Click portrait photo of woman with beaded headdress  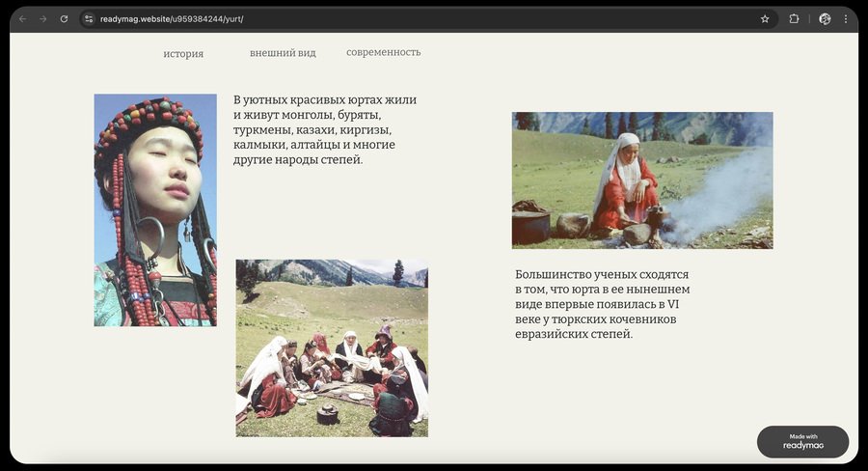[155, 210]
